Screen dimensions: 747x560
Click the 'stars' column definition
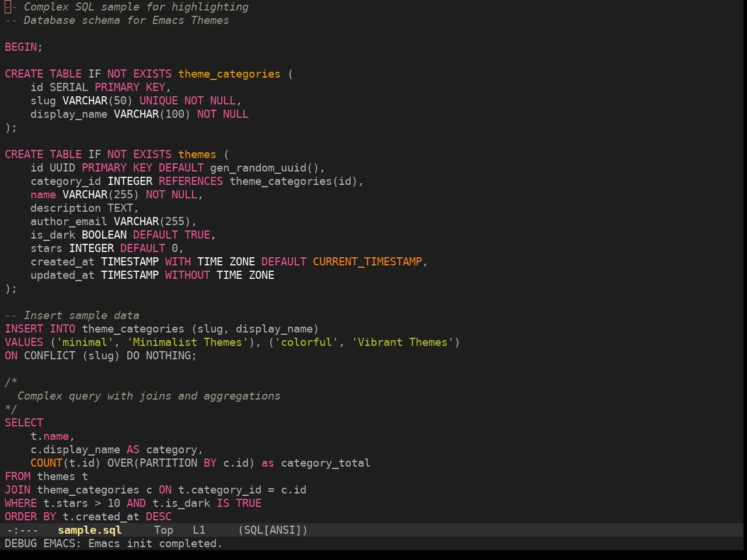click(107, 249)
